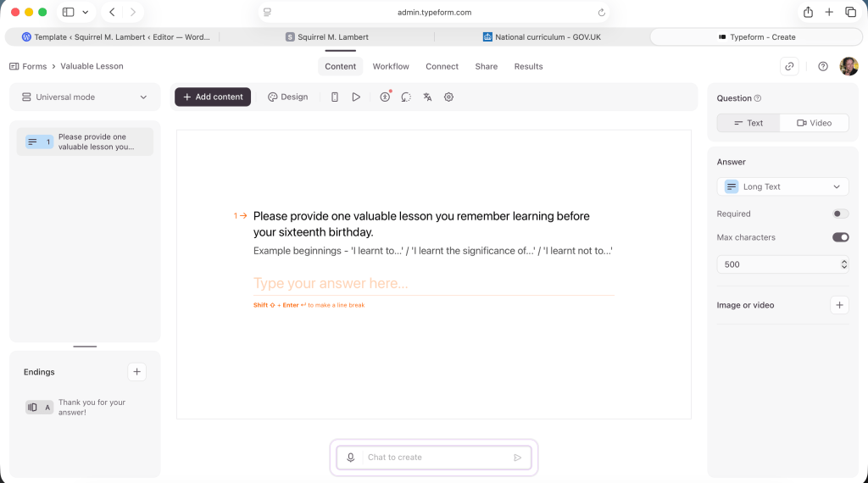The image size is (868, 483).
Task: Open the Long Text answer type dropdown
Action: click(782, 186)
